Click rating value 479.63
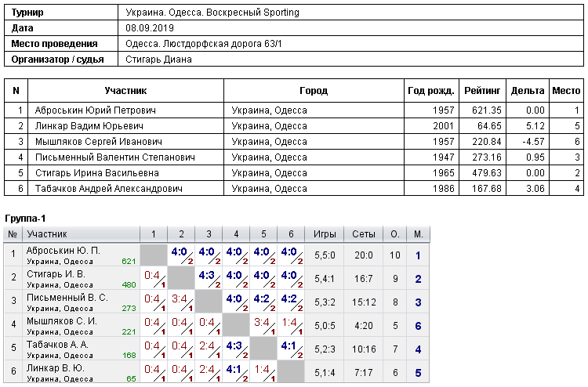Viewport: 588px width, 387px height. 487,173
